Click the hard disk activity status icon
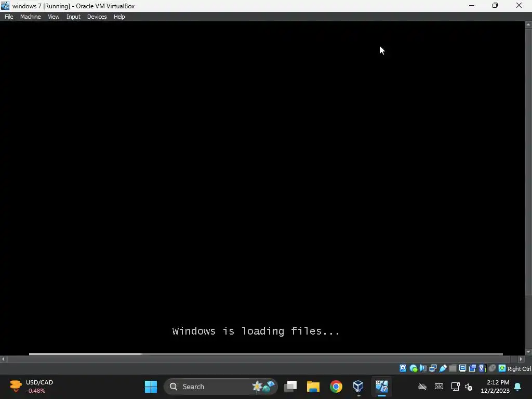Image resolution: width=532 pixels, height=399 pixels. pyautogui.click(x=403, y=368)
